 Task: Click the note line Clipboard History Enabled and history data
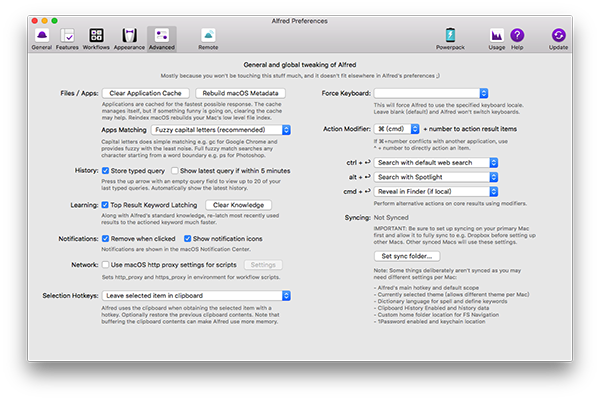point(431,308)
